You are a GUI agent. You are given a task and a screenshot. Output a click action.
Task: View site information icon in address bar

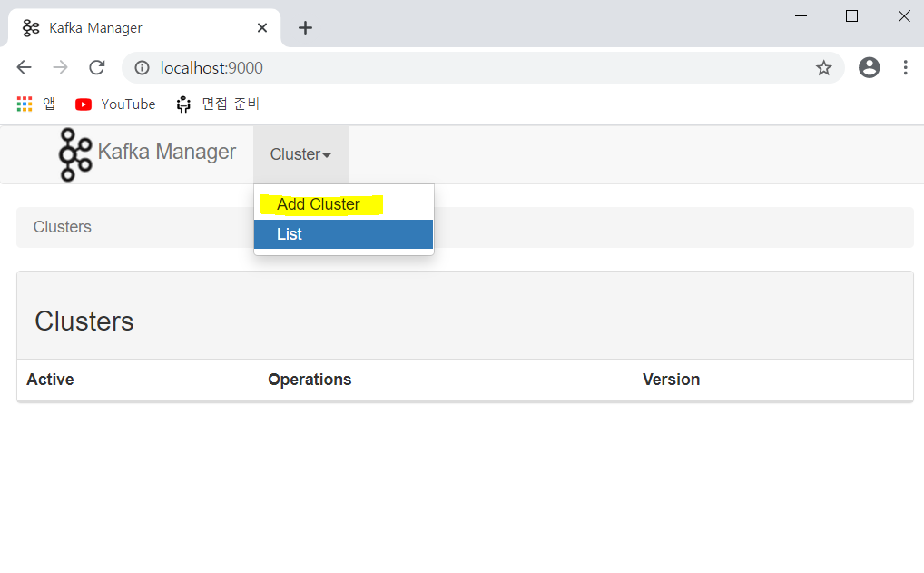point(142,68)
